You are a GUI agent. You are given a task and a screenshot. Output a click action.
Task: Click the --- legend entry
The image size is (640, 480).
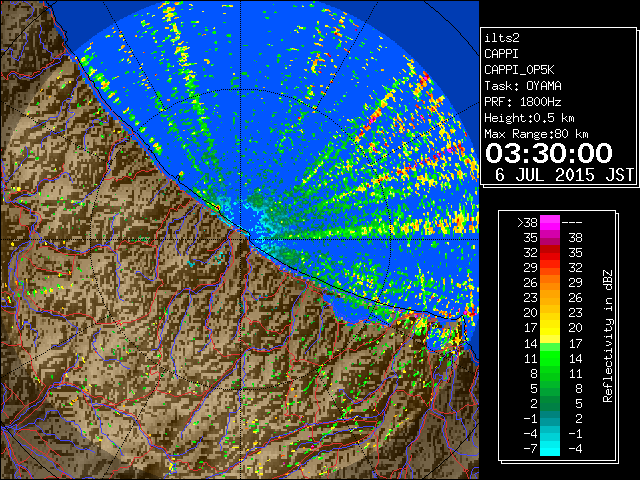coord(572,222)
